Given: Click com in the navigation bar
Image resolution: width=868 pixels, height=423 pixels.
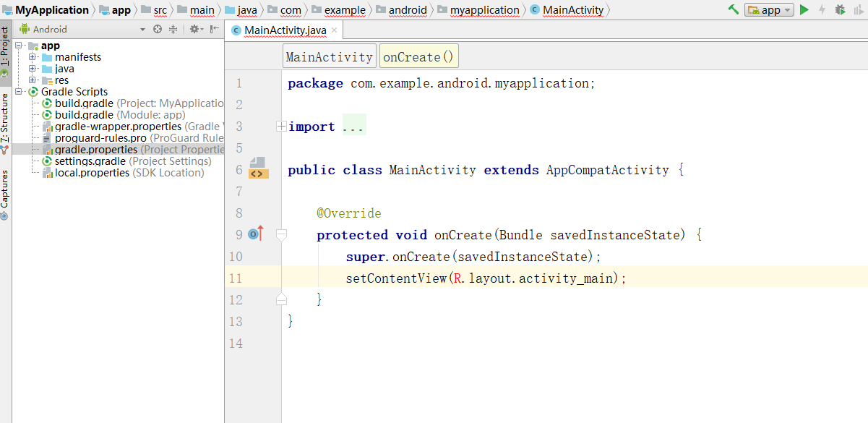Looking at the screenshot, I should tap(285, 10).
